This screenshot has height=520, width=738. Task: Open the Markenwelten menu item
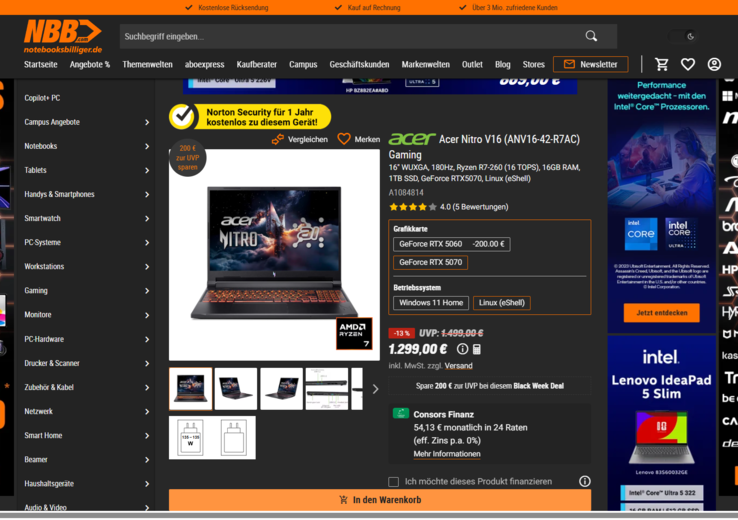[425, 64]
